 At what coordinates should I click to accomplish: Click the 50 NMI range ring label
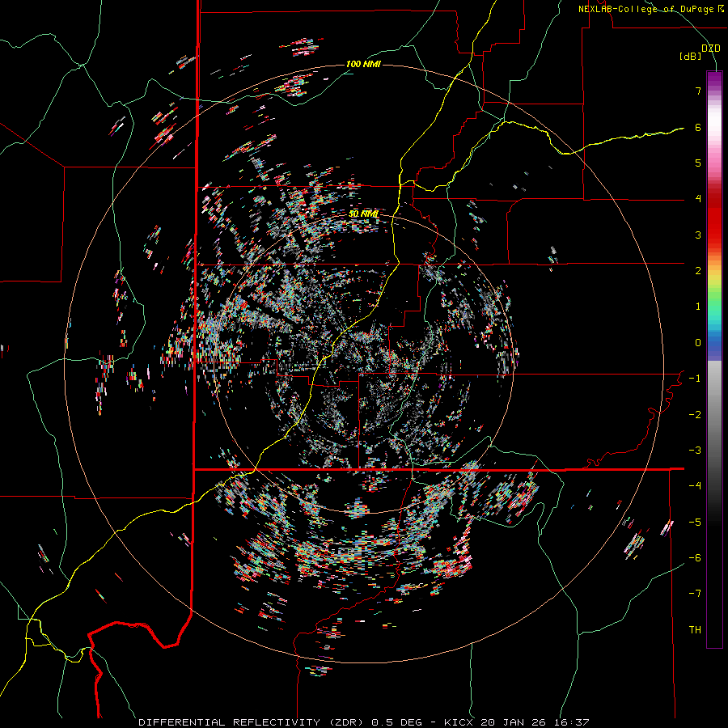[363, 214]
